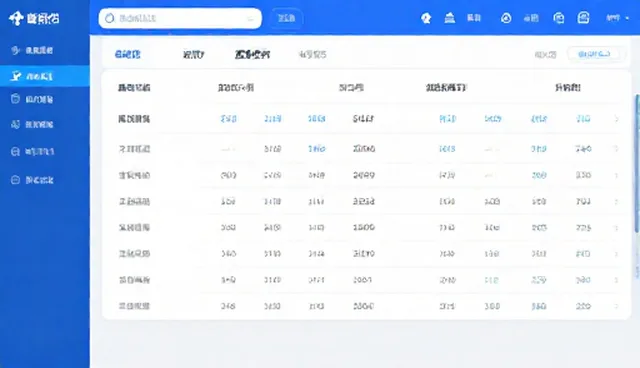Click the last column header of the table
Screen dimensions: 640x368
[x=568, y=87]
